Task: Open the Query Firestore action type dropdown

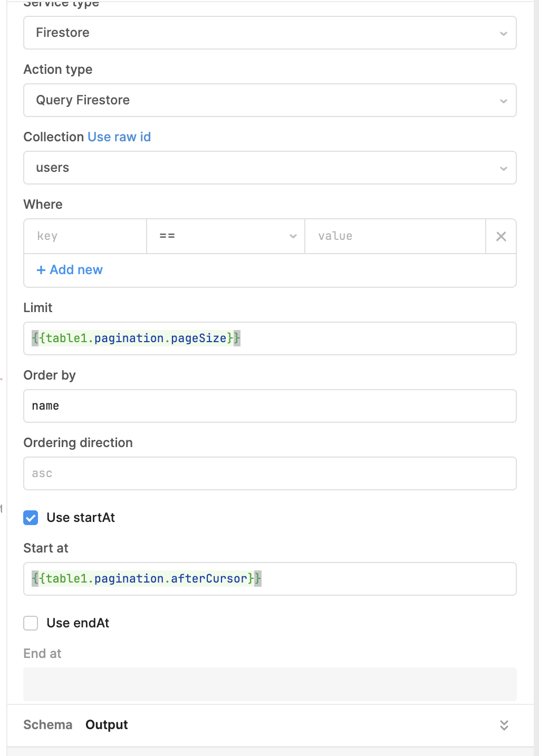Action: point(270,100)
